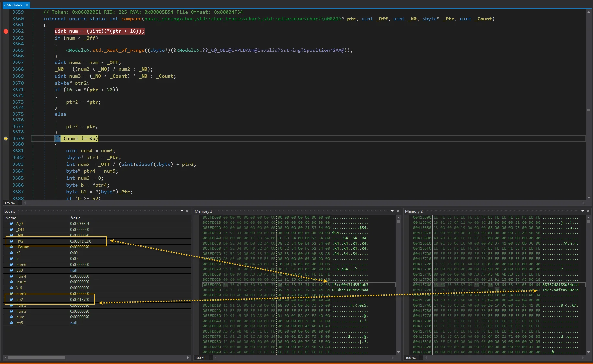Select the A_0 variable icon in Locals
Screen dimensions: 593x364
11,224
